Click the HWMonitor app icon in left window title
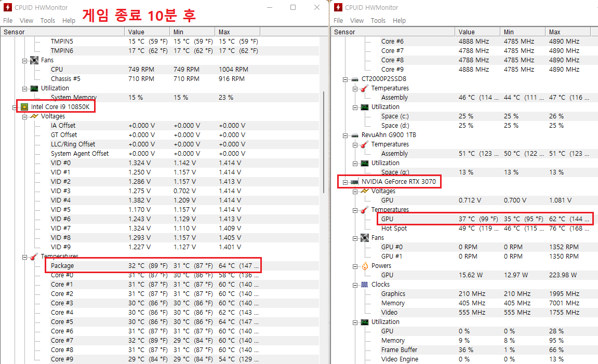The width and height of the screenshot is (598, 364). [7, 7]
